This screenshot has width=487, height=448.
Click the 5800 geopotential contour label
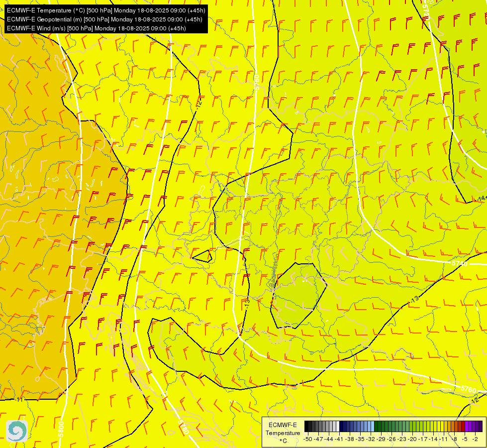61,429
